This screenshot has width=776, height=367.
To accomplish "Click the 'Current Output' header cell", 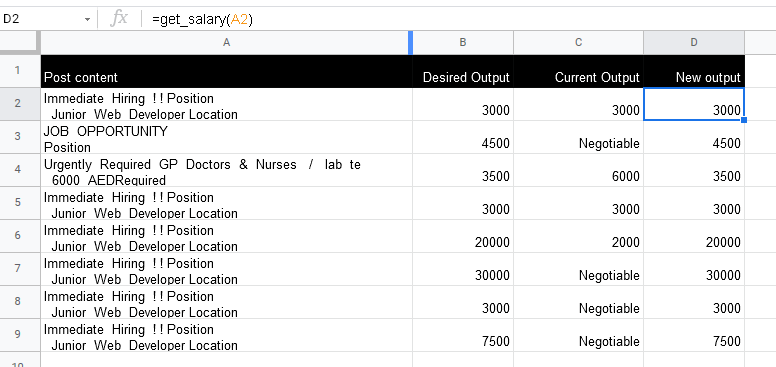I will coord(579,71).
